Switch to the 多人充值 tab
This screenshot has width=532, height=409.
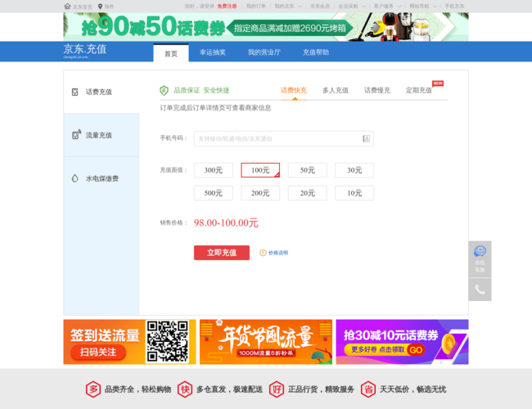coord(335,90)
